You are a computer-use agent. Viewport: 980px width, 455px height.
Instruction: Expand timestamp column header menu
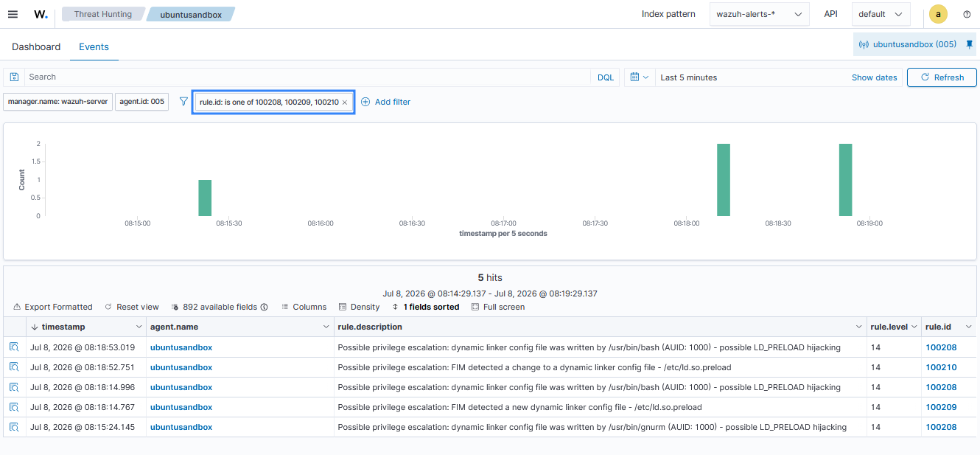click(139, 327)
